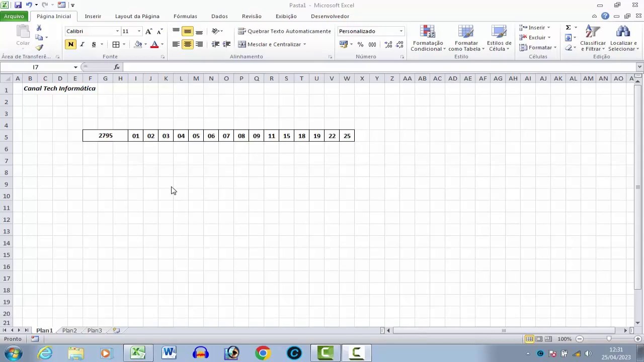Switch to the Inserir ribbon tab

(93, 16)
